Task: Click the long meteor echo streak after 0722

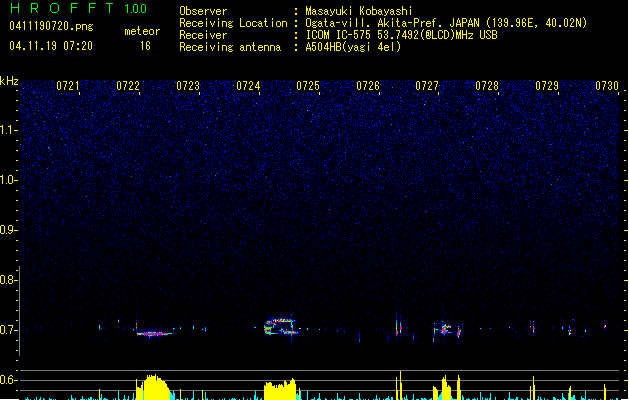Action: point(154,333)
